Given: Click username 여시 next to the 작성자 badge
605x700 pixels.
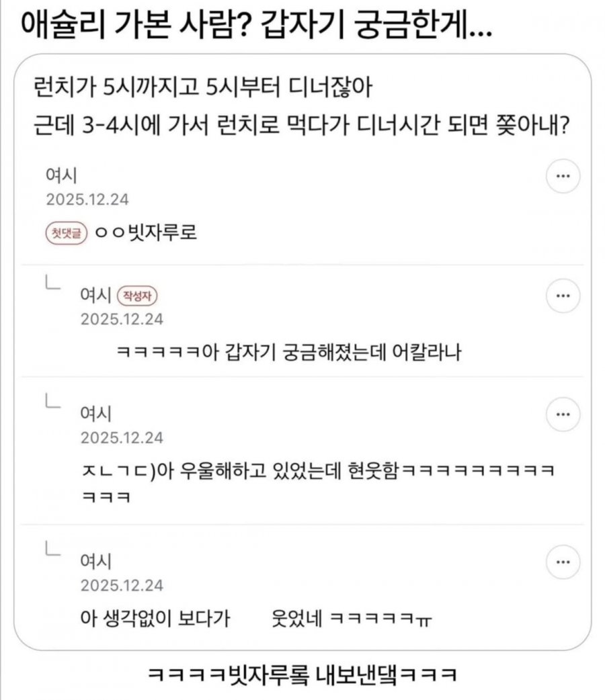Looking at the screenshot, I should coord(95,295).
